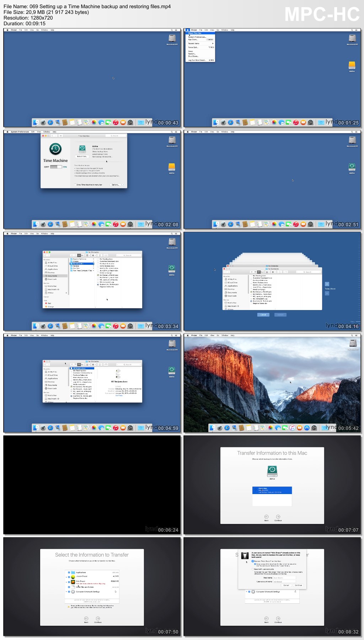Click the FaceTime Dock icon in the 00:02:08 frame
The height and width of the screenshot is (640, 364).
pyautogui.click(x=108, y=224)
